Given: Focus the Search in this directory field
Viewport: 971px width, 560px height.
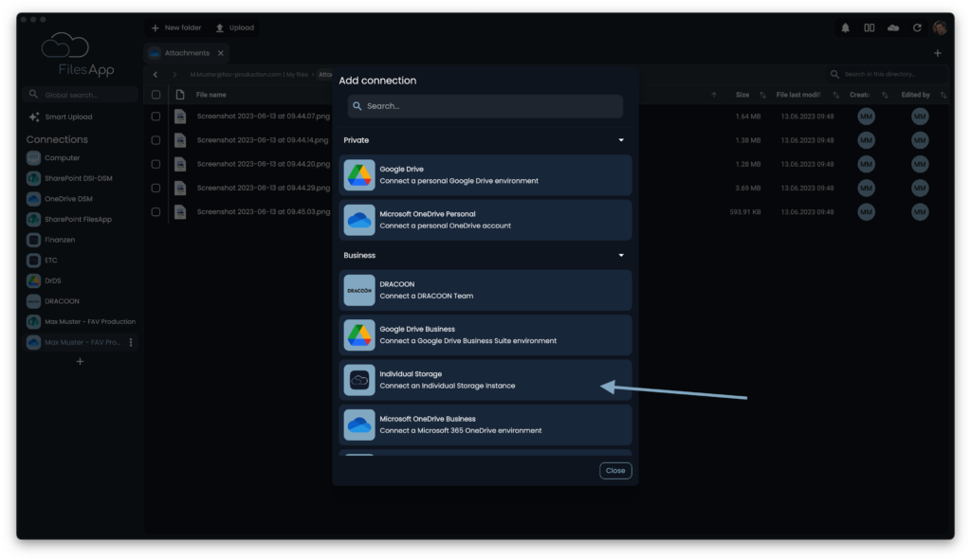Looking at the screenshot, I should click(x=887, y=74).
